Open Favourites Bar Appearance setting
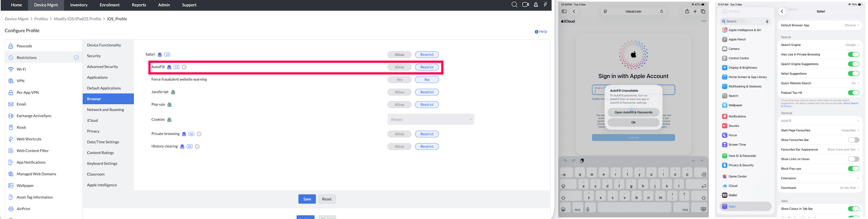Viewport: 868px width, 219px height. [820, 150]
